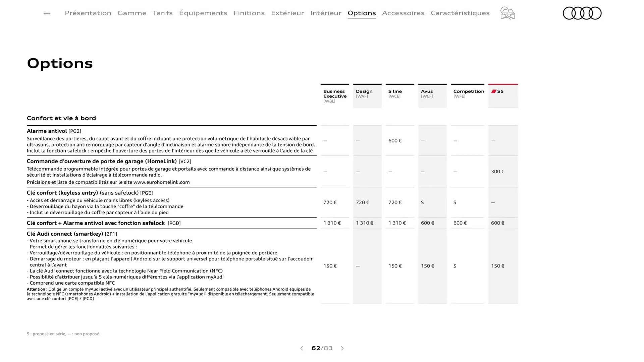Click 720 € keyless price under S line
Screen dimensions: 644x362
[395, 202]
